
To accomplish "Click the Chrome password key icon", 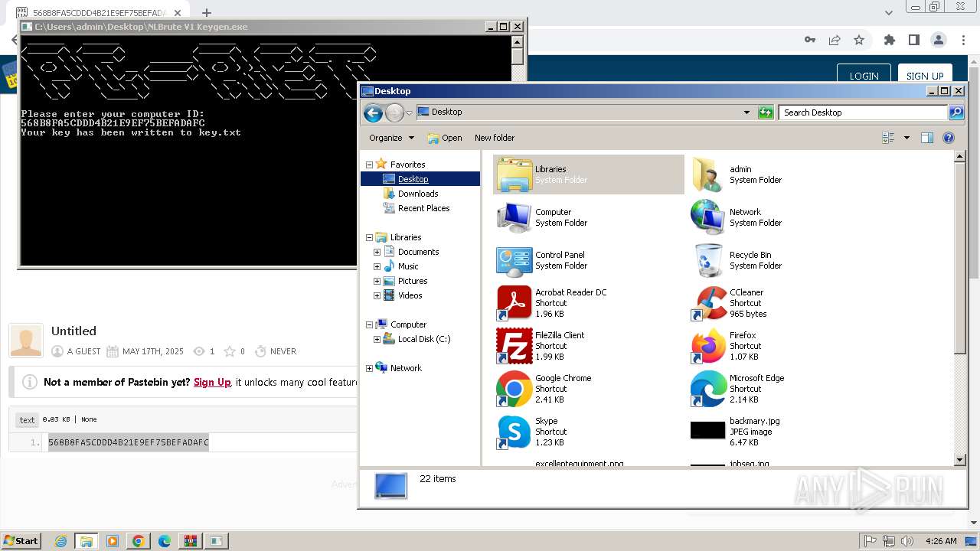I will pos(810,40).
